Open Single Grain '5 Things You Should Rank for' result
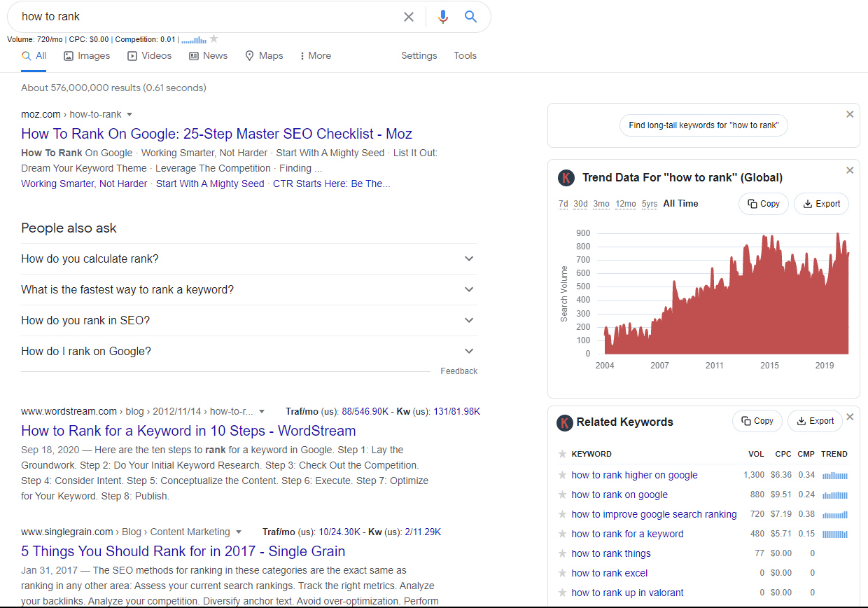 tap(183, 551)
